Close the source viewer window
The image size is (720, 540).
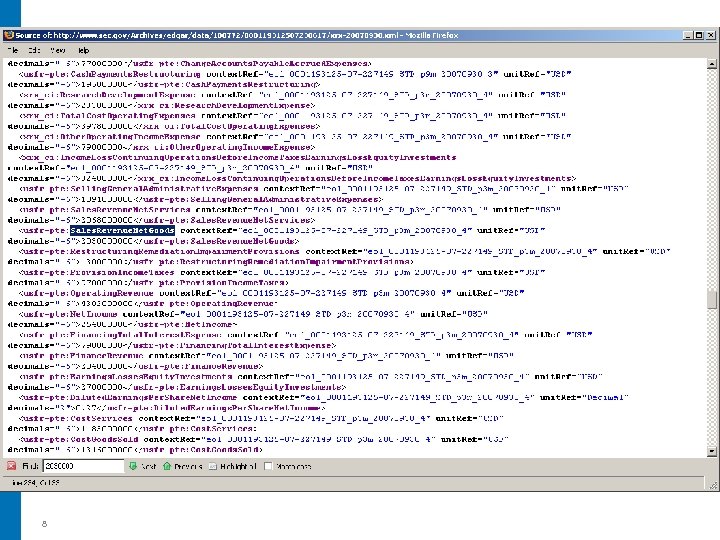pyautogui.click(x=711, y=35)
